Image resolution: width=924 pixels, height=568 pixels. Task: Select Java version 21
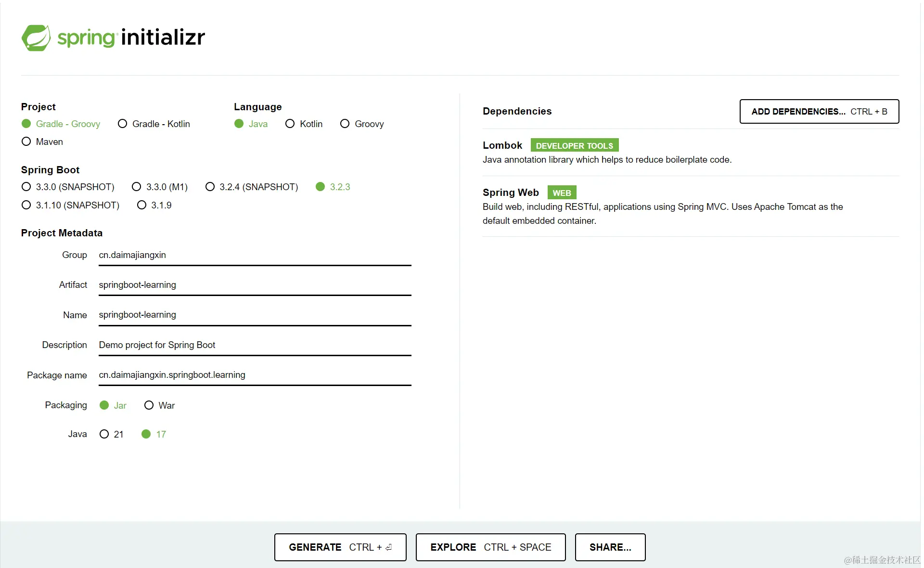(x=104, y=434)
